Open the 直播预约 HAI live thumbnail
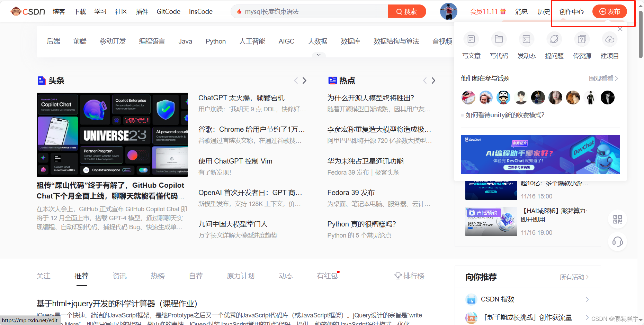The image size is (644, 325). pyautogui.click(x=491, y=221)
